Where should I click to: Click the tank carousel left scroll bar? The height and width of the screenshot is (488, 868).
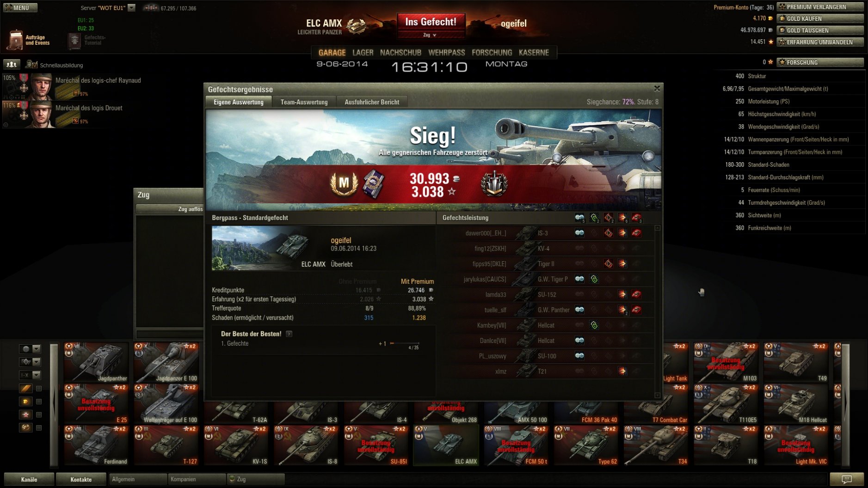54,405
